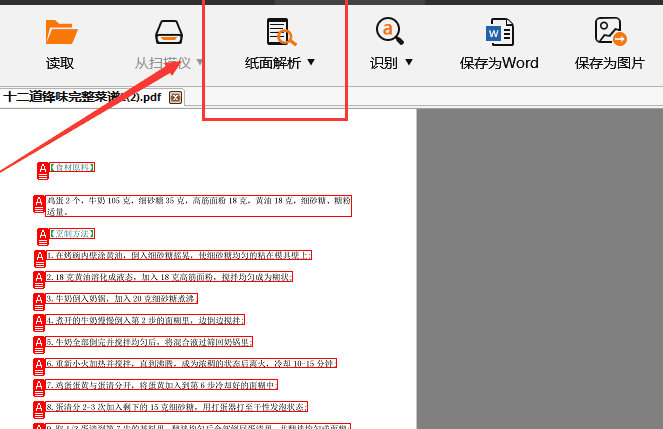The width and height of the screenshot is (663, 429).
Task: Click the 保存为Word label
Action: (499, 63)
